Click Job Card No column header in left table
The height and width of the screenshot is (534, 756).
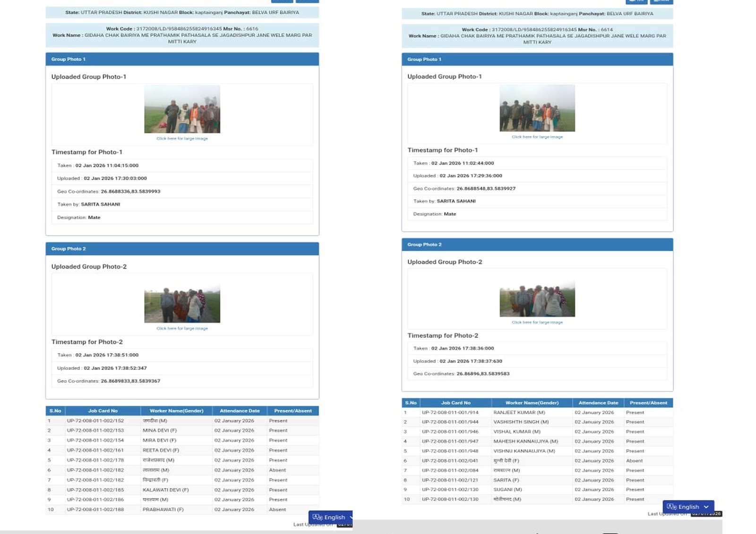point(103,411)
